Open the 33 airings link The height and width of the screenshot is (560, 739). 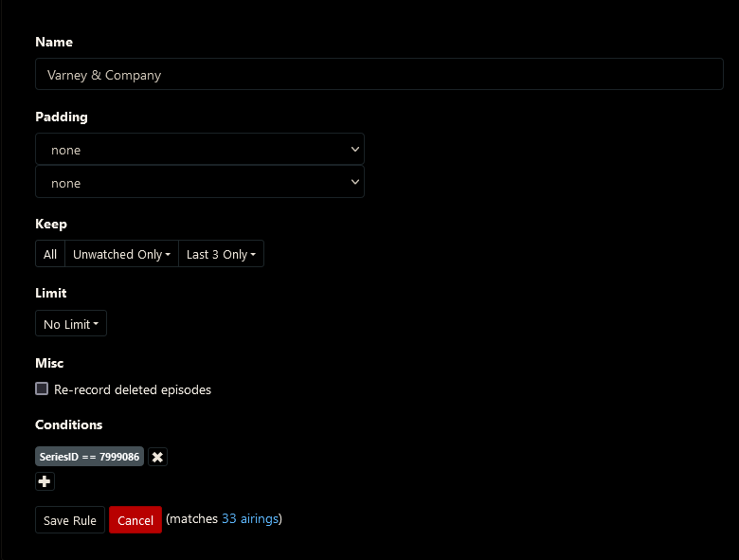pos(249,518)
